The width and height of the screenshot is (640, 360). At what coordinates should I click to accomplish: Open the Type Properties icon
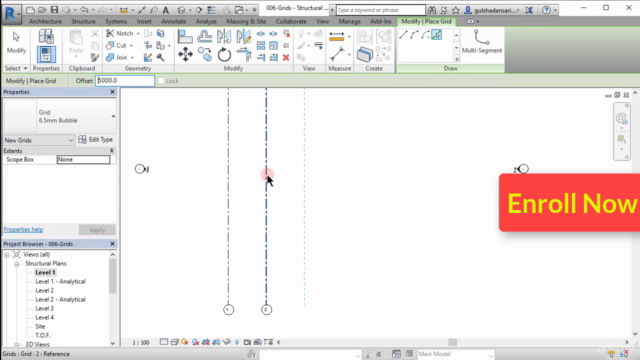click(x=46, y=36)
